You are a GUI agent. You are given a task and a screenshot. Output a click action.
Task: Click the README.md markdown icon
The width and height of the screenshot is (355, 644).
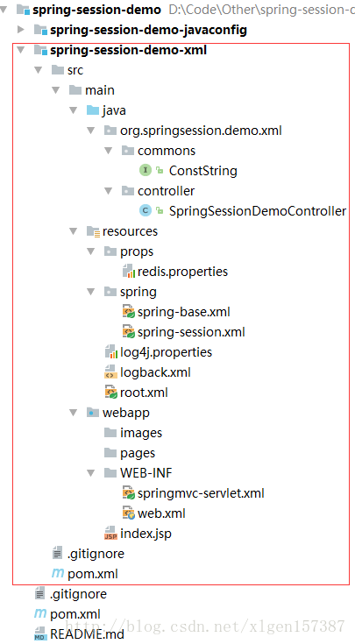coord(40,633)
